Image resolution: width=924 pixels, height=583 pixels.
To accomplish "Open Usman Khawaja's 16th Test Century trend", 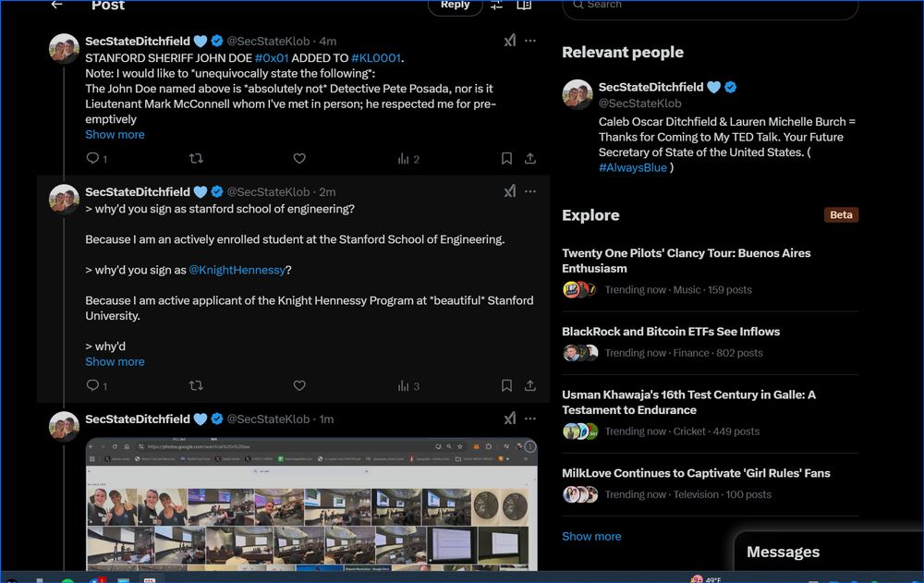I will [x=710, y=414].
